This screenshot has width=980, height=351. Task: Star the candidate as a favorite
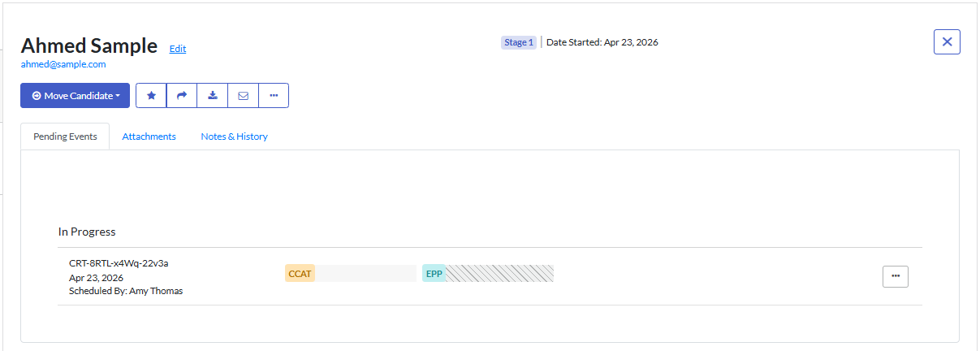(x=151, y=96)
